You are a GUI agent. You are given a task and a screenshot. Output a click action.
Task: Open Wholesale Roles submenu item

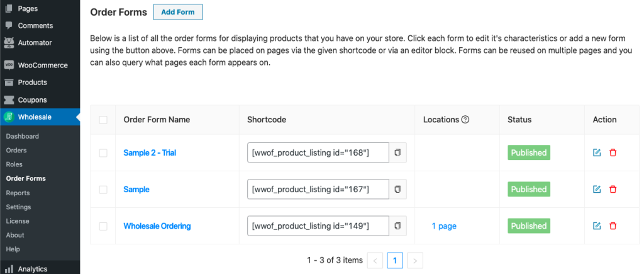coord(14,164)
